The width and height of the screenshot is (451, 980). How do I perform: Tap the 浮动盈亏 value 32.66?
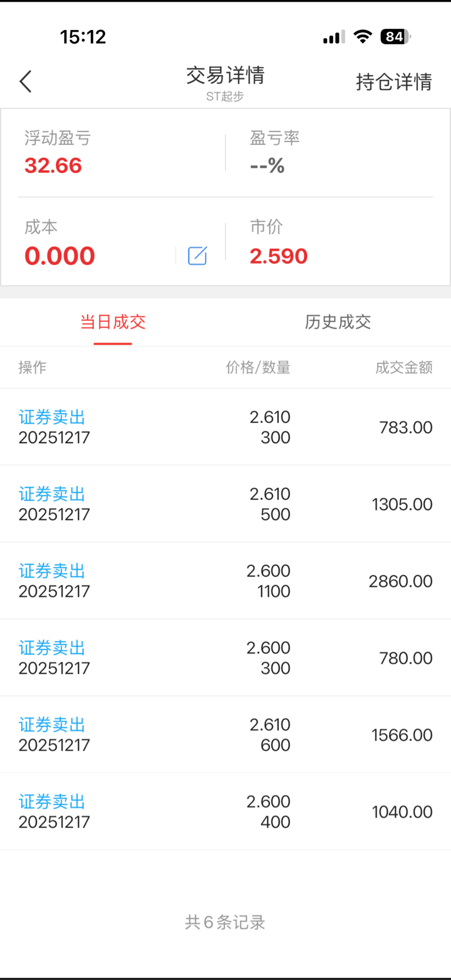point(53,165)
